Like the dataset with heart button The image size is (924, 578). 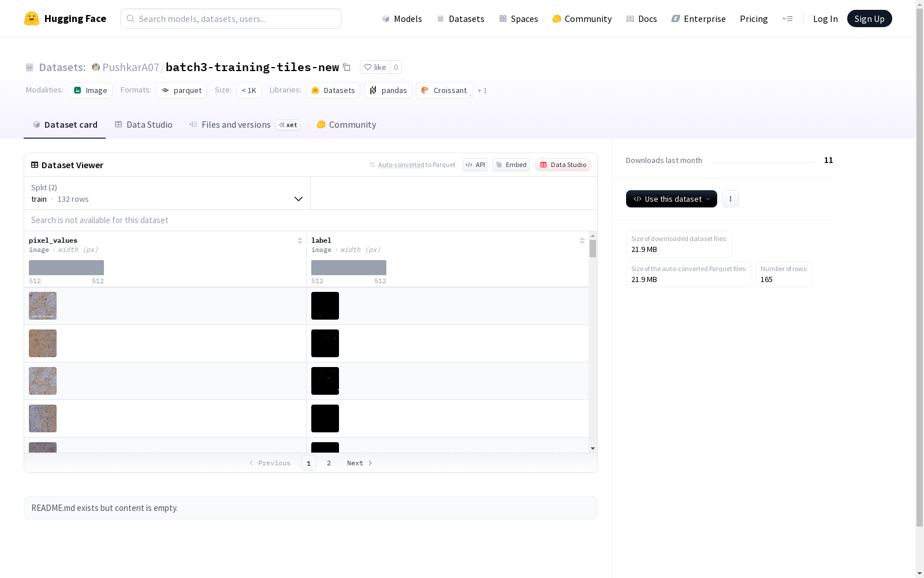pyautogui.click(x=375, y=67)
